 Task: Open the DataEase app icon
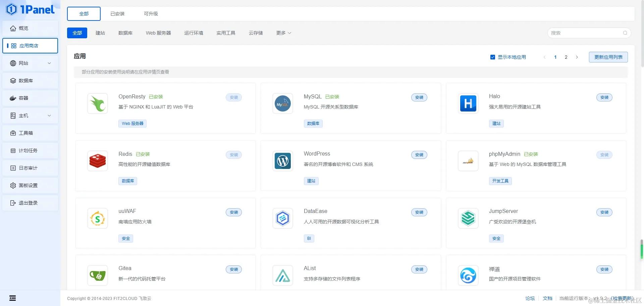pos(283,218)
